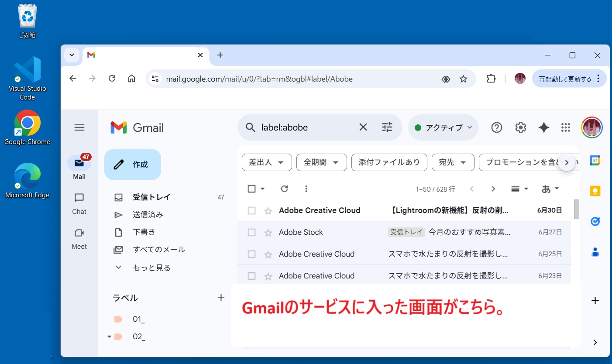
Task: Star the 6月25日 Adobe Creative Cloud email
Action: coord(268,254)
